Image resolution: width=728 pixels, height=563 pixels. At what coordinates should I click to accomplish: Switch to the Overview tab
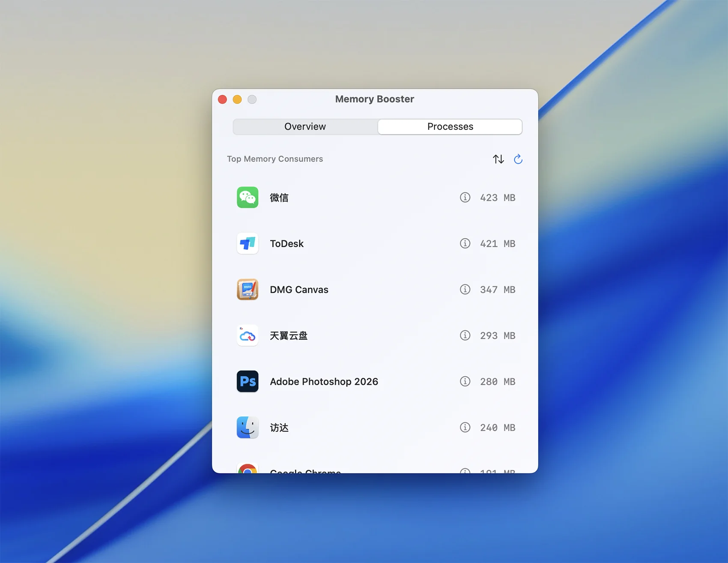[x=305, y=127]
